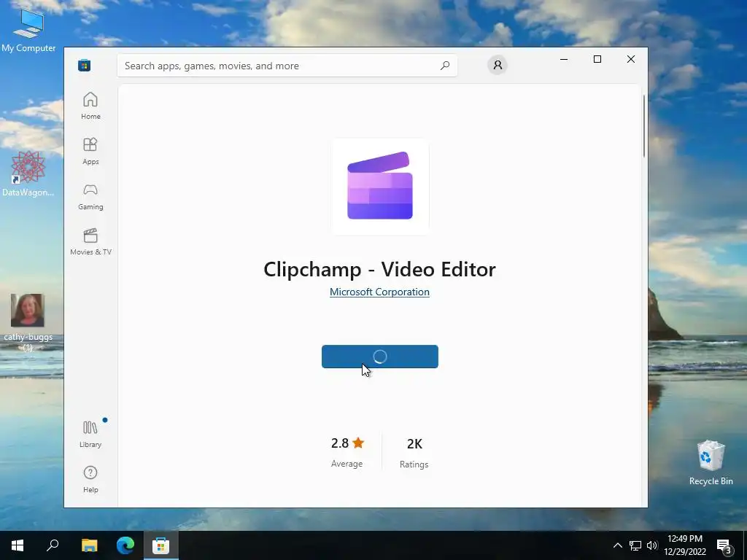Screen dimensions: 747x560
Task: Open Help in the Store sidebar
Action: click(90, 479)
